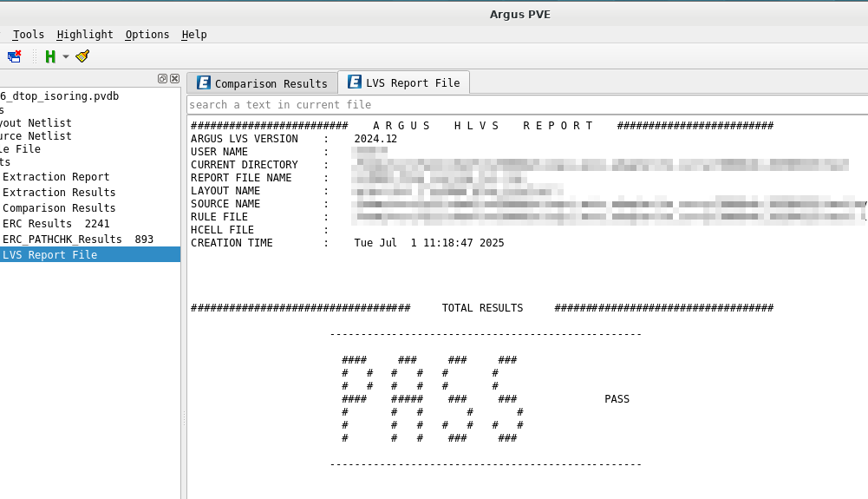Open Extraction Report in the tree
The width and height of the screenshot is (868, 499).
point(55,177)
